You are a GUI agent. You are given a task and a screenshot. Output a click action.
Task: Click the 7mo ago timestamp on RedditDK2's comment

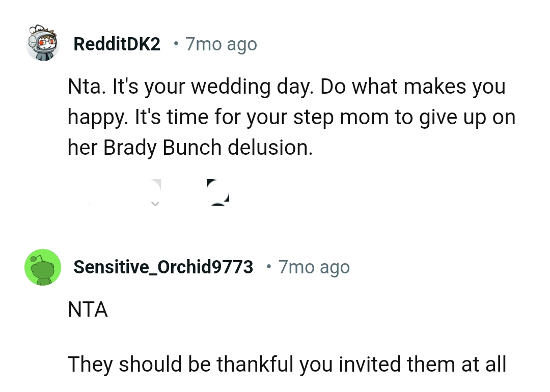(x=221, y=44)
